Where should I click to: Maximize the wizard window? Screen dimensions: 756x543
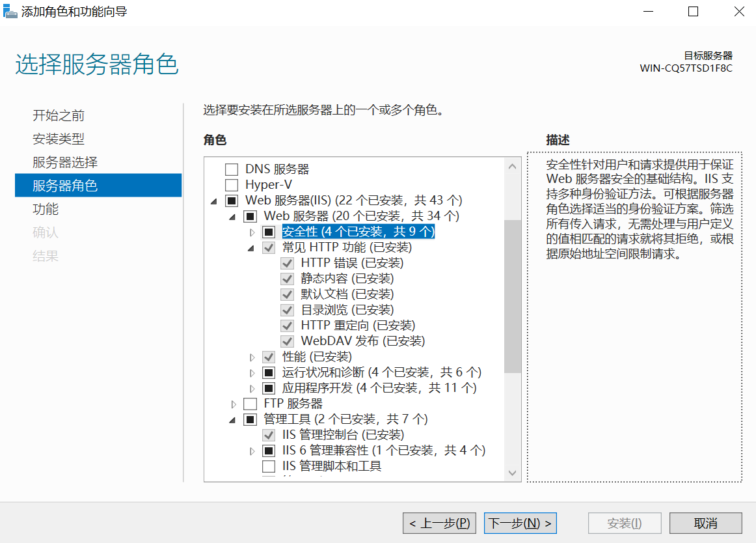click(694, 12)
